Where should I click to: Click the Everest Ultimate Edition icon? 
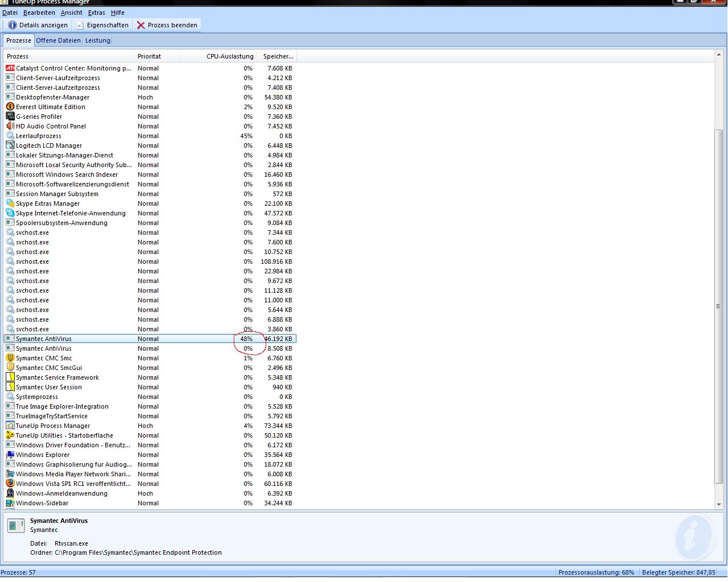tap(10, 107)
